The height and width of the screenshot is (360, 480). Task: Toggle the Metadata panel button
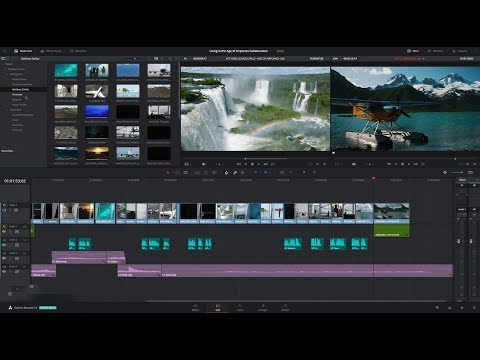(x=435, y=51)
